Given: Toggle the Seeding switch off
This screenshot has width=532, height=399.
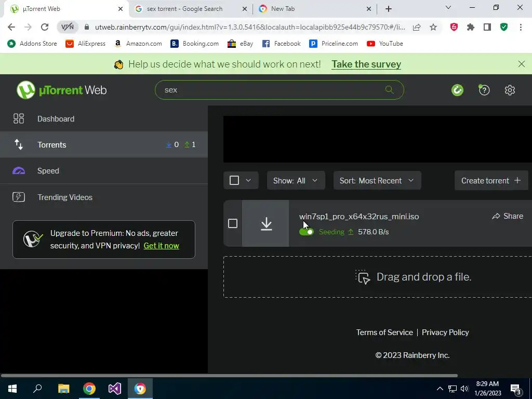Looking at the screenshot, I should (307, 232).
